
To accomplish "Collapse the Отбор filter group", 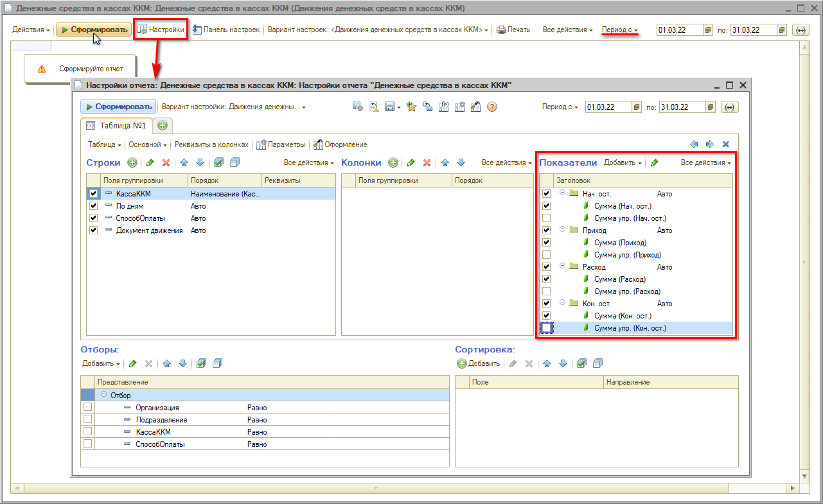I will click(103, 395).
